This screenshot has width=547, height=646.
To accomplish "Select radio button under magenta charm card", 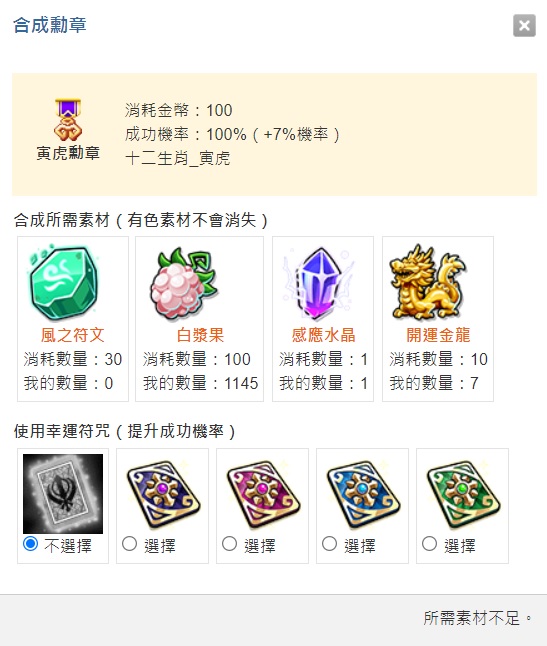I will (x=229, y=544).
